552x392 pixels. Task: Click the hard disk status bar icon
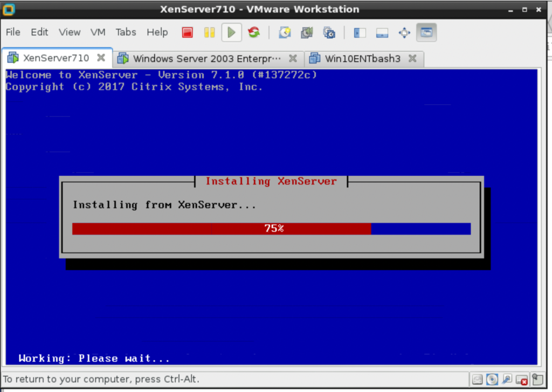click(x=478, y=379)
